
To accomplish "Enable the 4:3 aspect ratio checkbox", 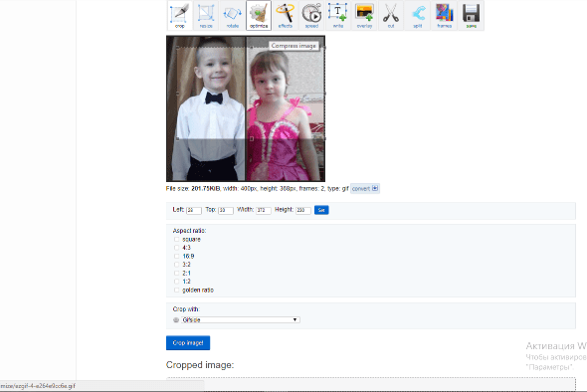I will tap(176, 248).
